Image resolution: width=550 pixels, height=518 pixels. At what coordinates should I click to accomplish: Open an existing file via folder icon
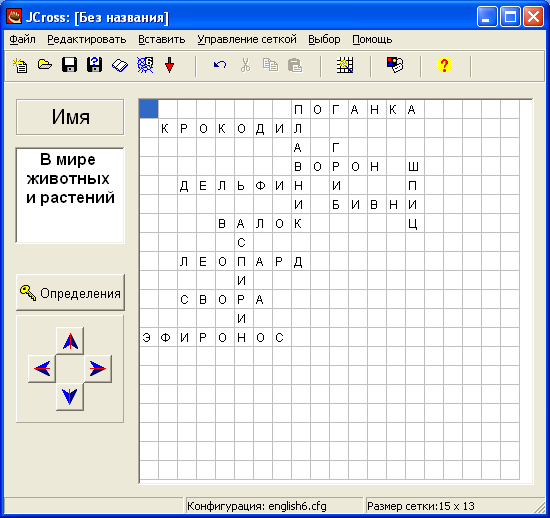click(45, 65)
